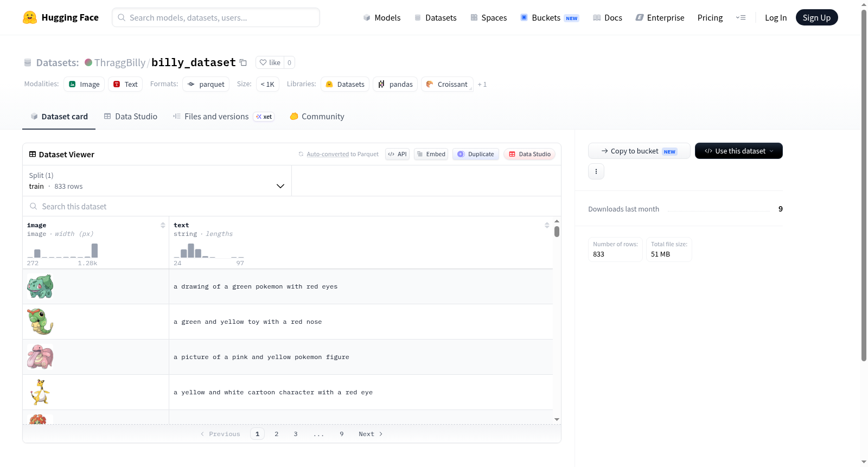Click the Log In link
Screen dimensions: 868x467
pos(776,18)
